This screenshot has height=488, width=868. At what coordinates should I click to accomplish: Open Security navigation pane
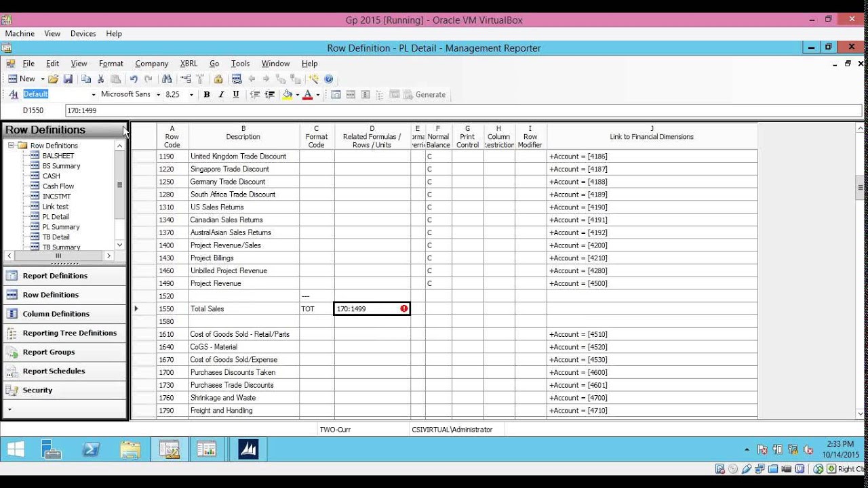coord(64,390)
